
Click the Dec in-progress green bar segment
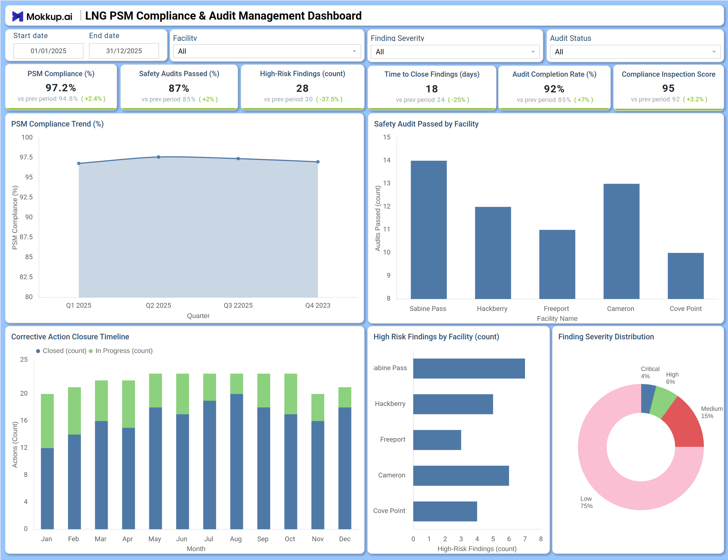tap(345, 397)
